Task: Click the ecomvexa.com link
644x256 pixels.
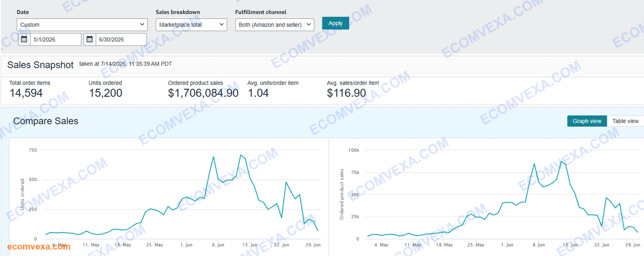Action: tap(39, 246)
